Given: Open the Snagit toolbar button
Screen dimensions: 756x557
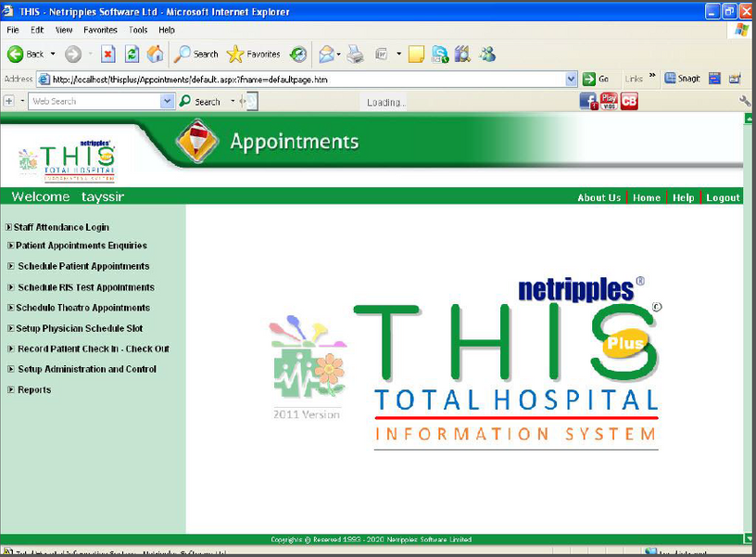Looking at the screenshot, I should coord(682,79).
